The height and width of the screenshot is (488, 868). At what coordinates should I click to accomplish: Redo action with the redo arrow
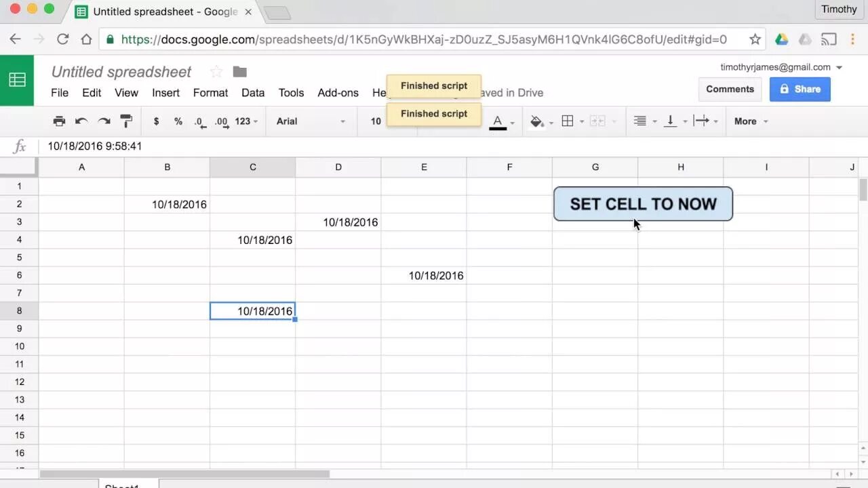pos(104,121)
